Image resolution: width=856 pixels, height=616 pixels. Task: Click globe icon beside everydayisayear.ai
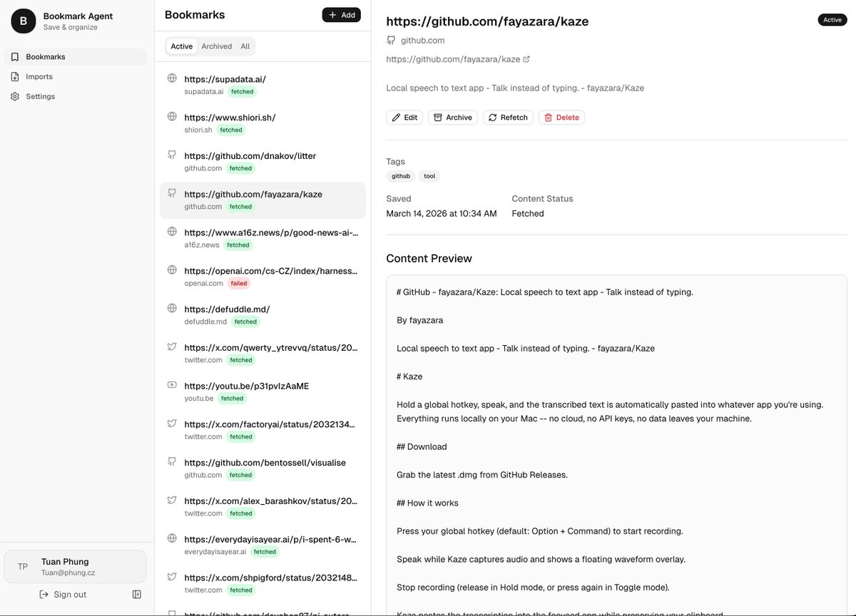(172, 538)
